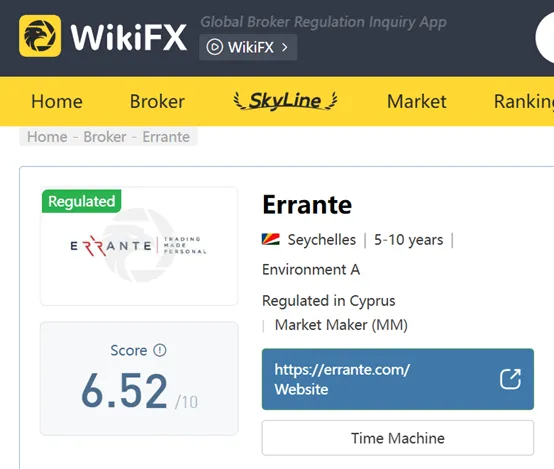Open the errante.com Website button

point(398,379)
